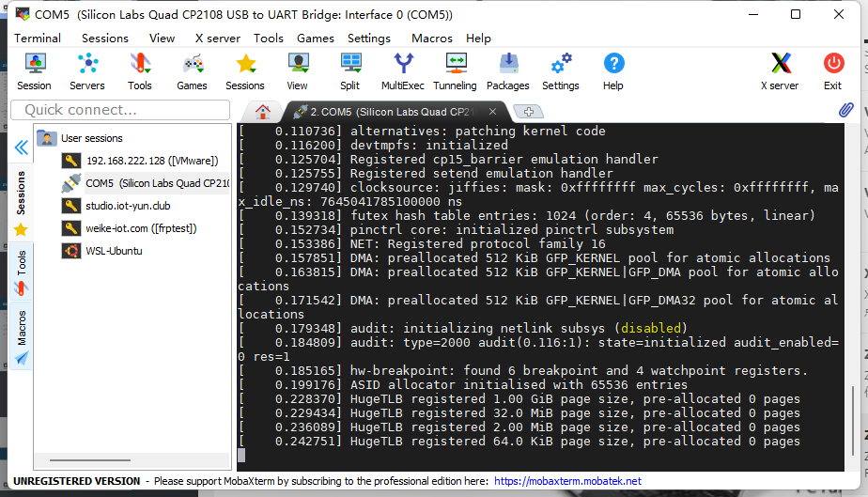Click the sidebar favorites star icon
This screenshot has width=868, height=497.
click(x=21, y=229)
